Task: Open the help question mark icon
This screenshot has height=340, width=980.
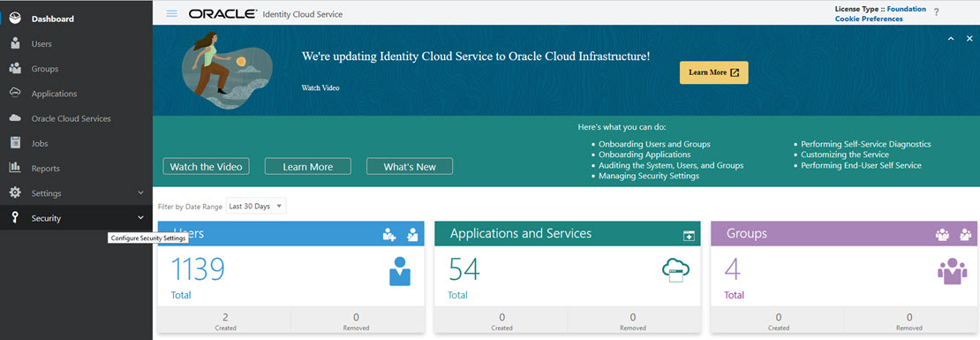Action: click(936, 11)
